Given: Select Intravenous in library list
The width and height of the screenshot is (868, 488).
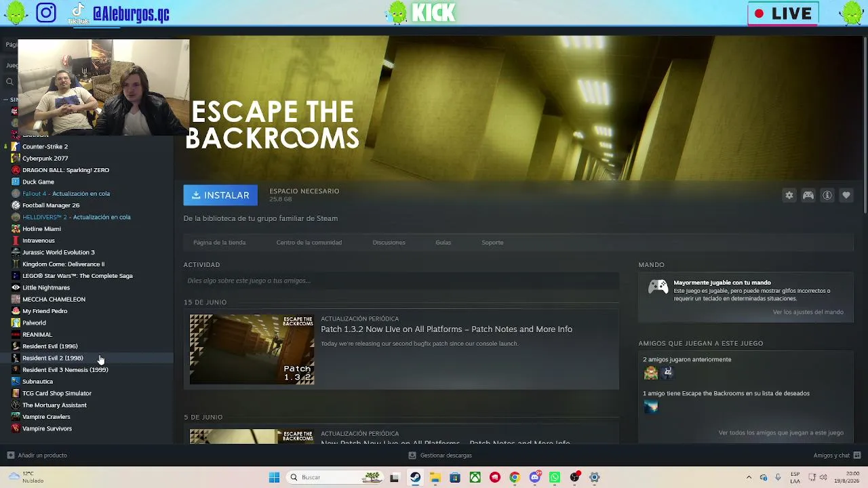Looking at the screenshot, I should pos(38,241).
